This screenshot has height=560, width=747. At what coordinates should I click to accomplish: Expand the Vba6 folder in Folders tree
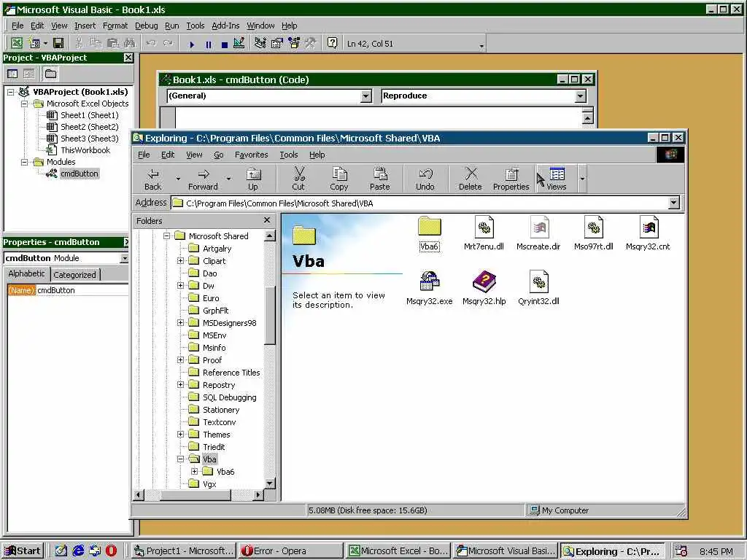pyautogui.click(x=194, y=472)
